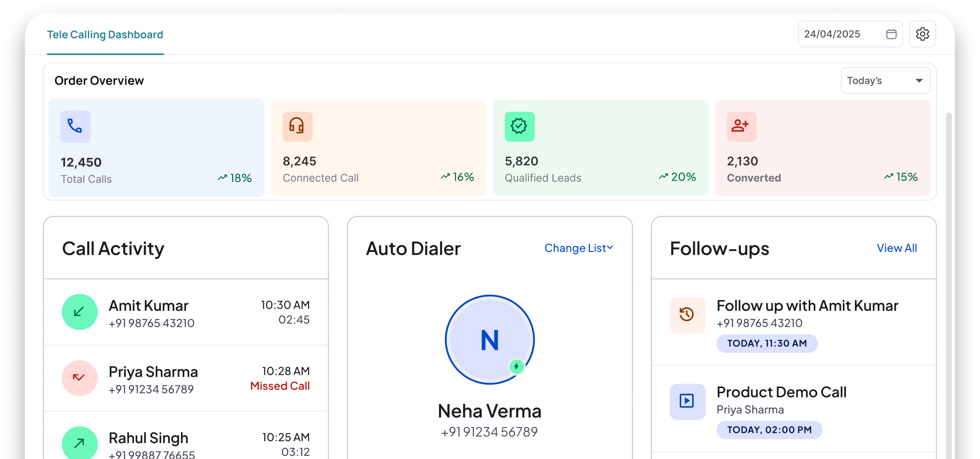Click the 12,450 Total Calls value
Screen dimensions: 980x459
click(x=81, y=162)
